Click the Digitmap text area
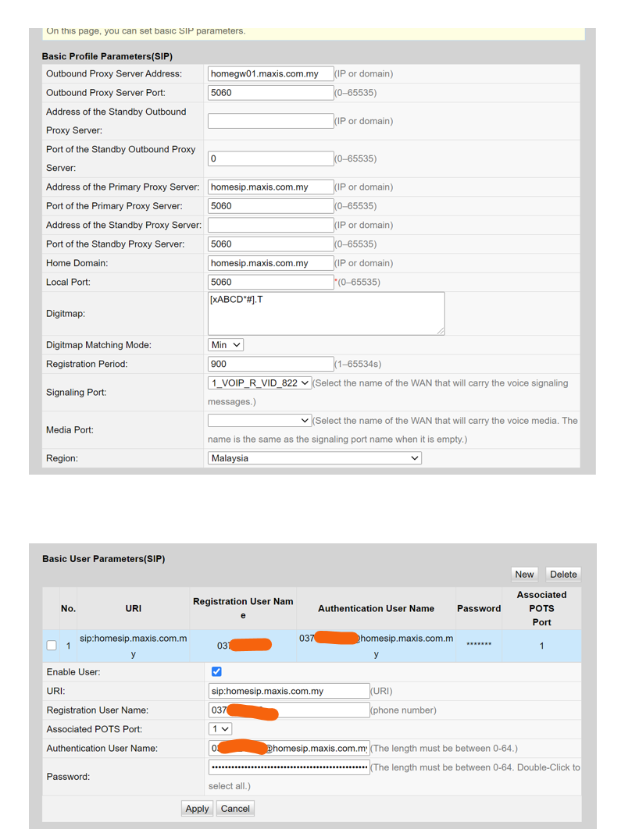The height and width of the screenshot is (840, 639). (326, 313)
